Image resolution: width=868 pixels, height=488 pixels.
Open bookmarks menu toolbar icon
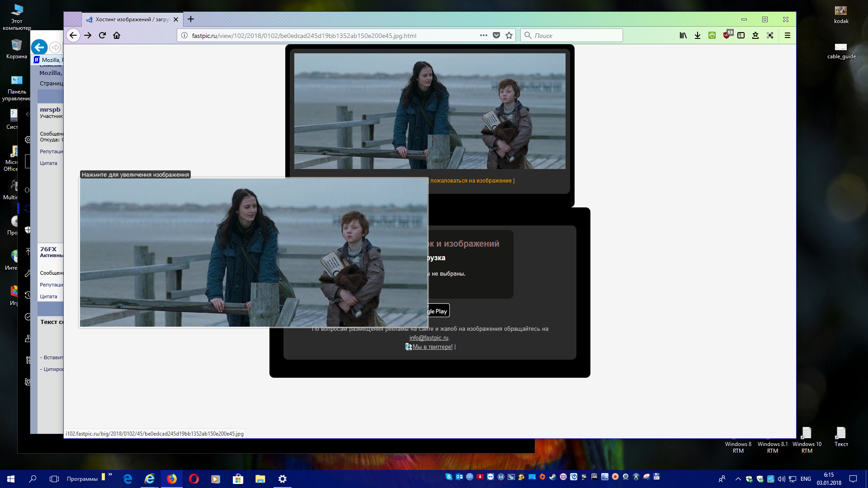click(x=755, y=35)
